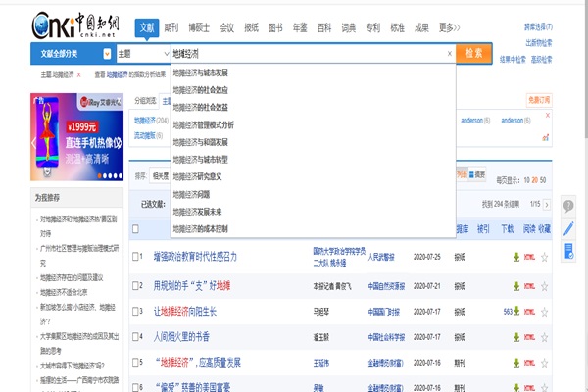Screen dimensions: 588x392
Task: Click the pencil feedback sidebar icon
Action: pos(568,228)
